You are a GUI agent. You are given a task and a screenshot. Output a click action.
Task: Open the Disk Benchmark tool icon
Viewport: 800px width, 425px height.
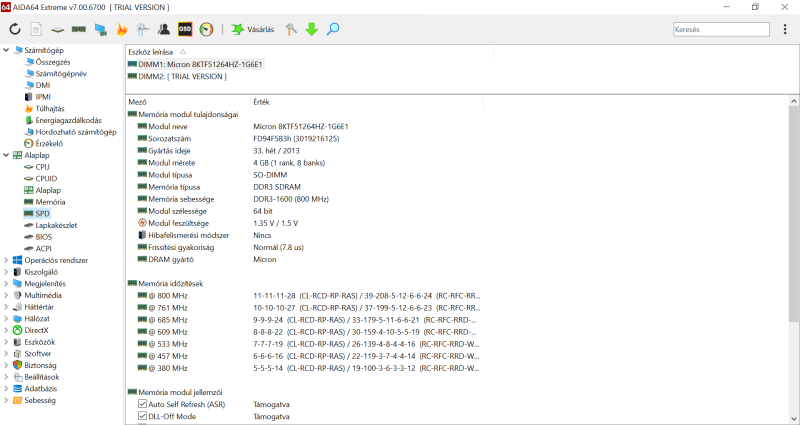click(57, 30)
